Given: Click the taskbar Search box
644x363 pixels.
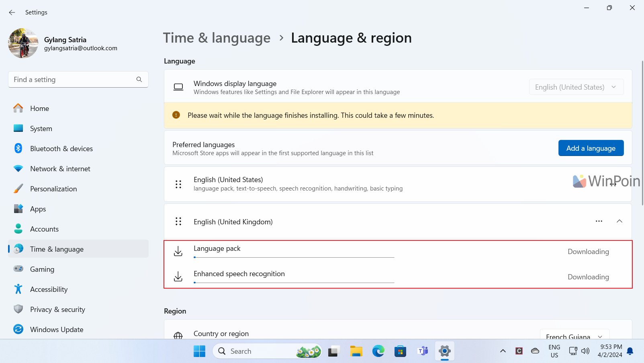Looking at the screenshot, I should (267, 351).
